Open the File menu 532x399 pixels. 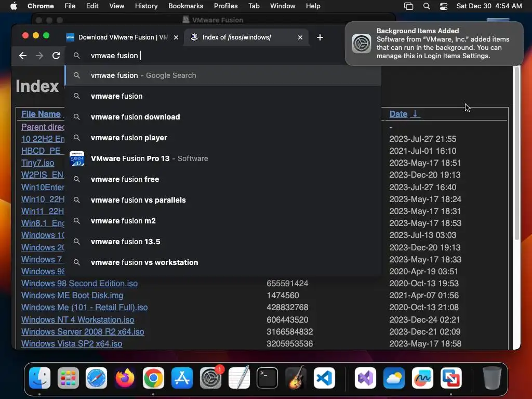pos(70,6)
